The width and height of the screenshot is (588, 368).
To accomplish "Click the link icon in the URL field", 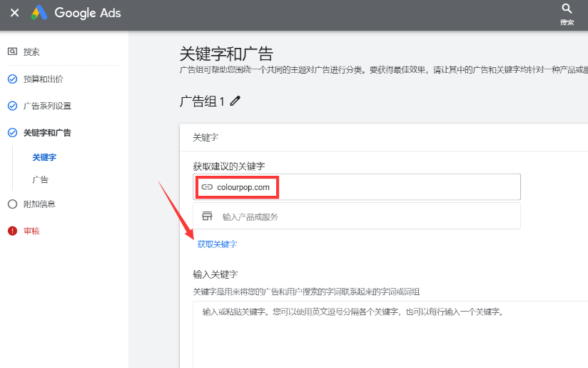I will coord(207,187).
